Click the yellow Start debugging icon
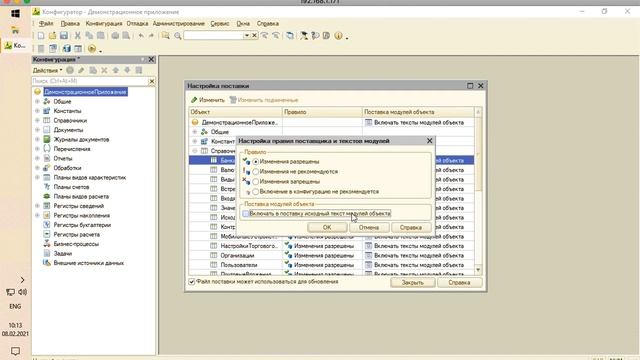The width and height of the screenshot is (640, 360). click(92, 49)
